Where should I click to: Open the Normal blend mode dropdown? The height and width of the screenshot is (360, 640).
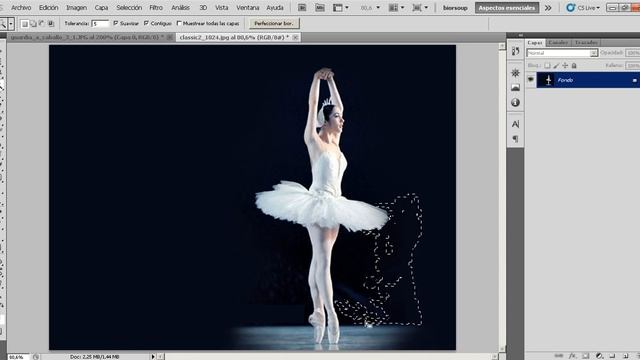pos(562,53)
